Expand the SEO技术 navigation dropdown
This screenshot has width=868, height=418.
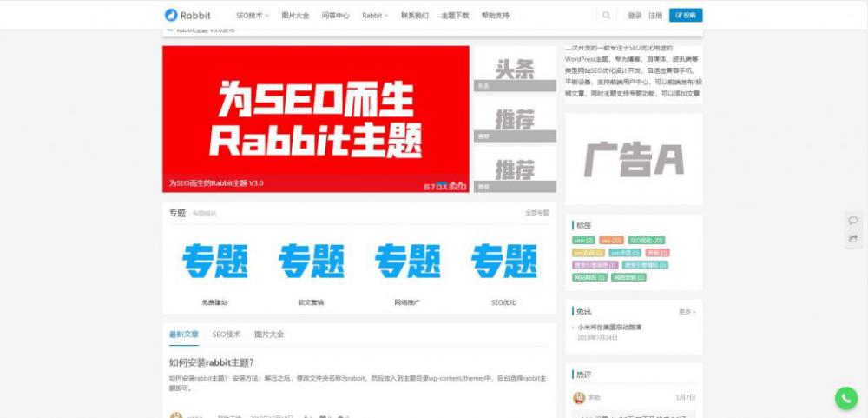(x=252, y=16)
